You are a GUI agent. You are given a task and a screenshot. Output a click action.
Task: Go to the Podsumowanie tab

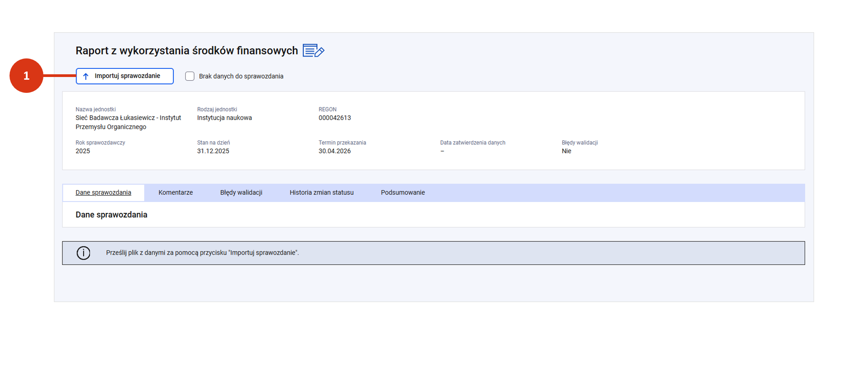(403, 193)
